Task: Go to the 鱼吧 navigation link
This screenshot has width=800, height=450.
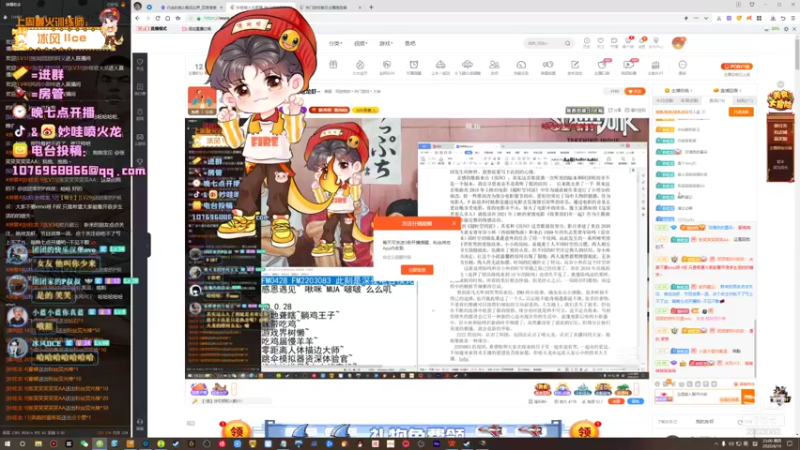Action: click(410, 43)
